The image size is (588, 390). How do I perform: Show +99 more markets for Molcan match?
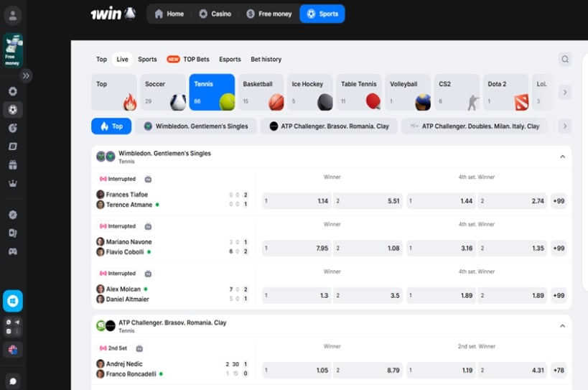(559, 295)
